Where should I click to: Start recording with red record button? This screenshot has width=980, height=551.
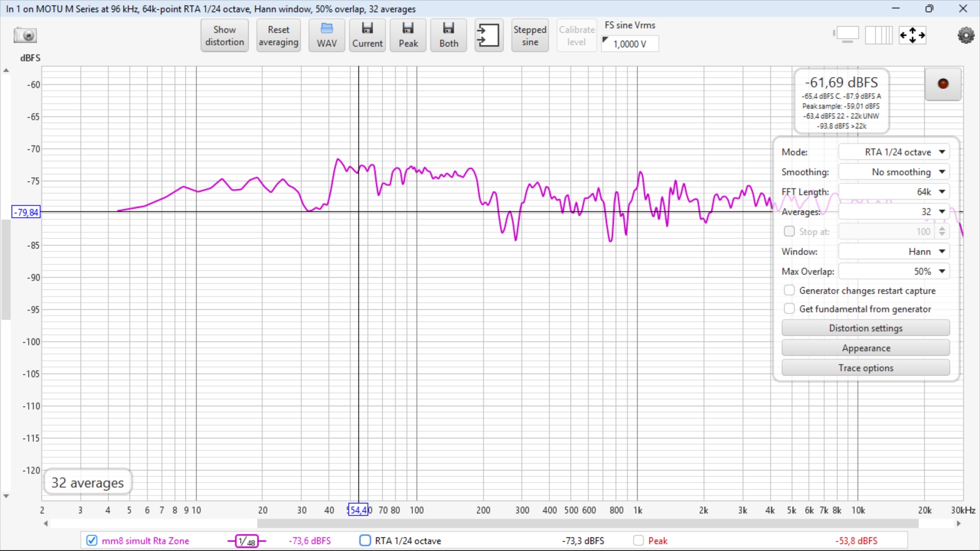[943, 84]
